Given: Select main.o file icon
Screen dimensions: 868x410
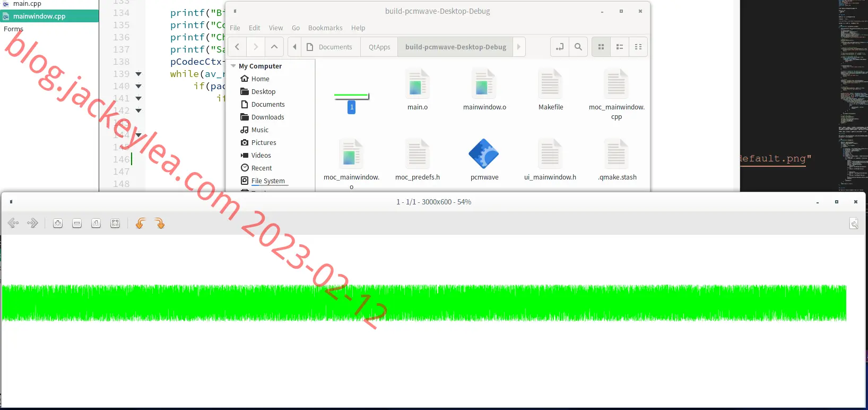Looking at the screenshot, I should 418,84.
